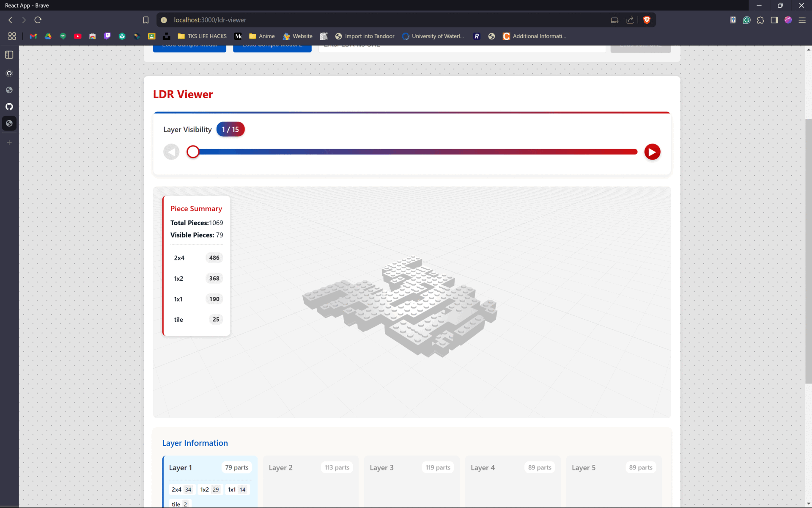
Task: Open the Brave hamburger menu
Action: click(802, 20)
